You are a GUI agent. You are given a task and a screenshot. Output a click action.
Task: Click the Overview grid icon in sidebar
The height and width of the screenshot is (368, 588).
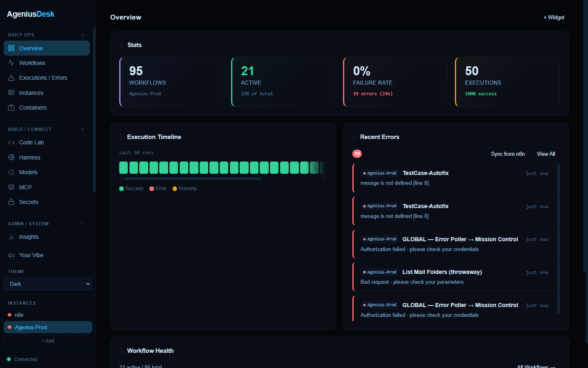(11, 48)
